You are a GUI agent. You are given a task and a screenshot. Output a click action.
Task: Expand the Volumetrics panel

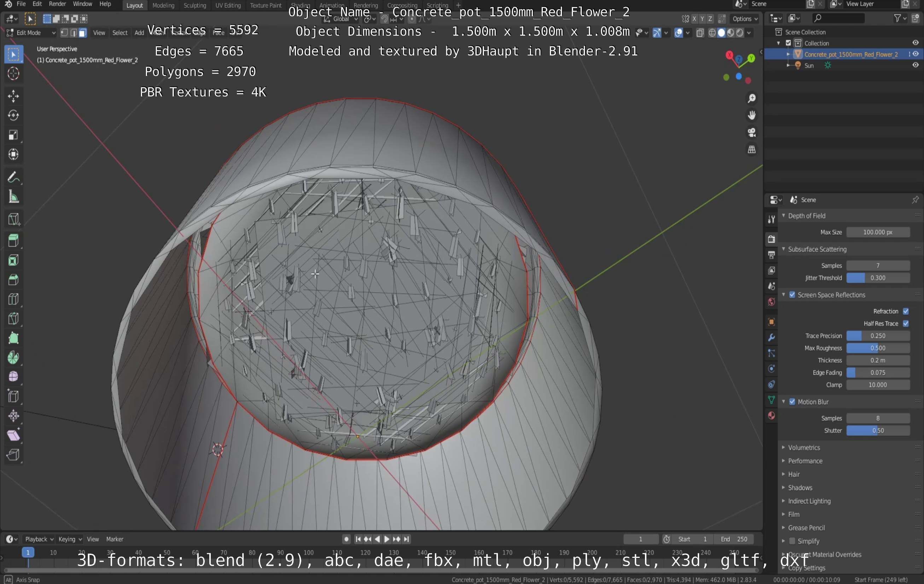[804, 448]
